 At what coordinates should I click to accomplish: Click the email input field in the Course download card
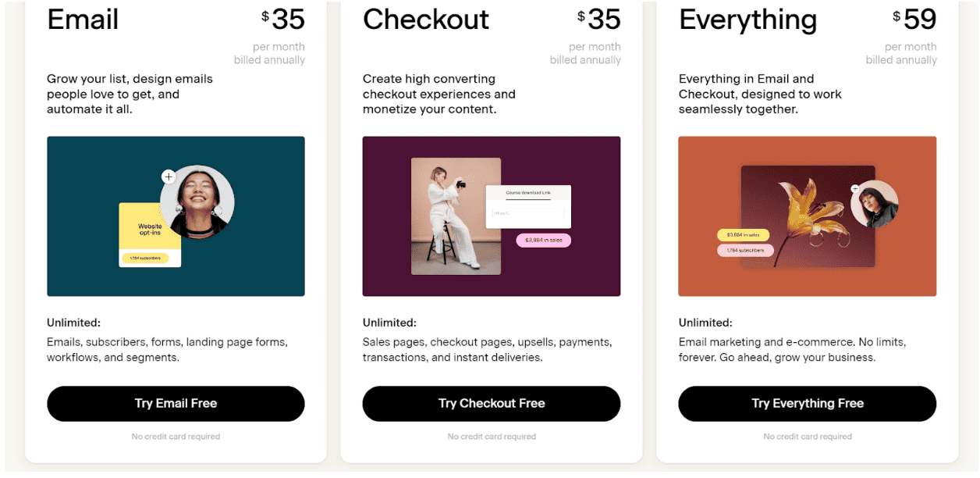pyautogui.click(x=528, y=213)
